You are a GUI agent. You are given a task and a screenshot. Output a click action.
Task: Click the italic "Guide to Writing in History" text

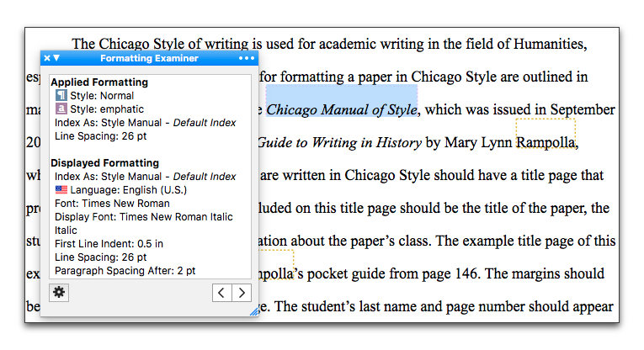pos(339,142)
